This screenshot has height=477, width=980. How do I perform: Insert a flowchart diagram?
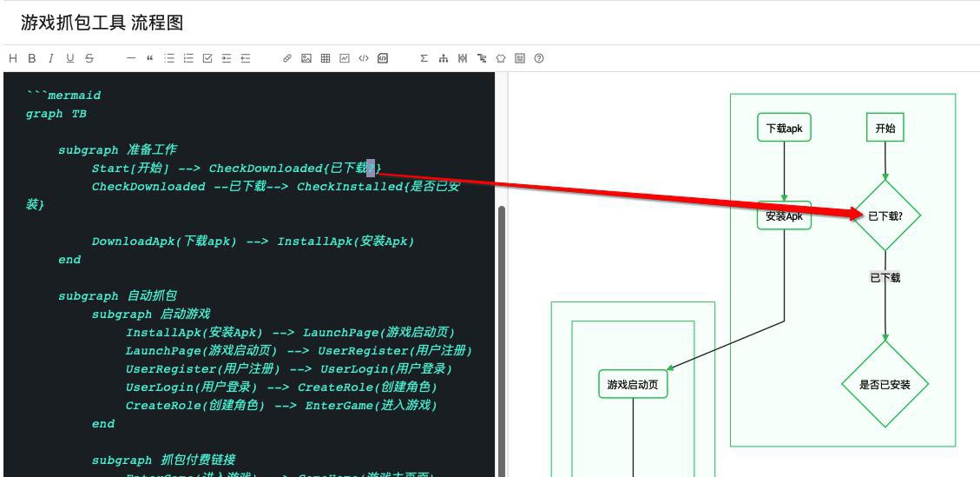[x=443, y=58]
